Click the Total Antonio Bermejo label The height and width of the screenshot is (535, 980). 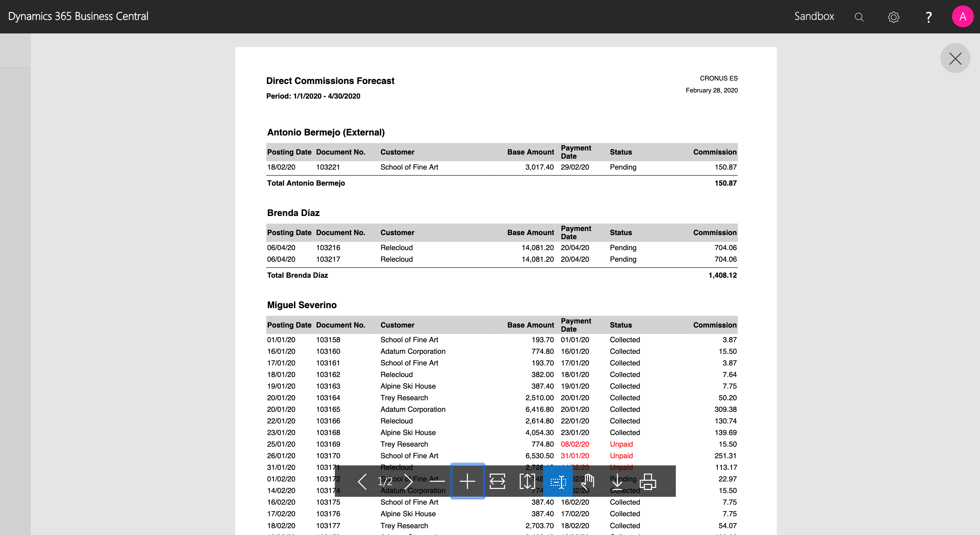point(306,183)
